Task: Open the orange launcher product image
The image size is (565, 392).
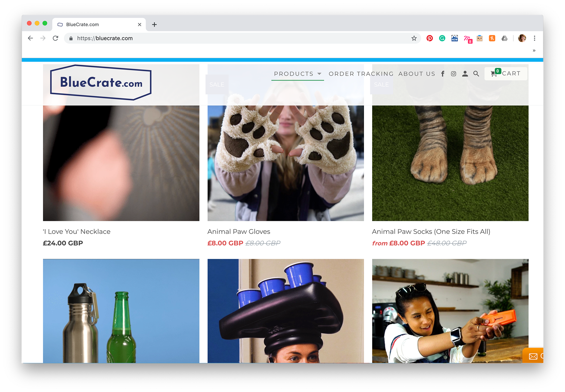Action: [x=450, y=311]
